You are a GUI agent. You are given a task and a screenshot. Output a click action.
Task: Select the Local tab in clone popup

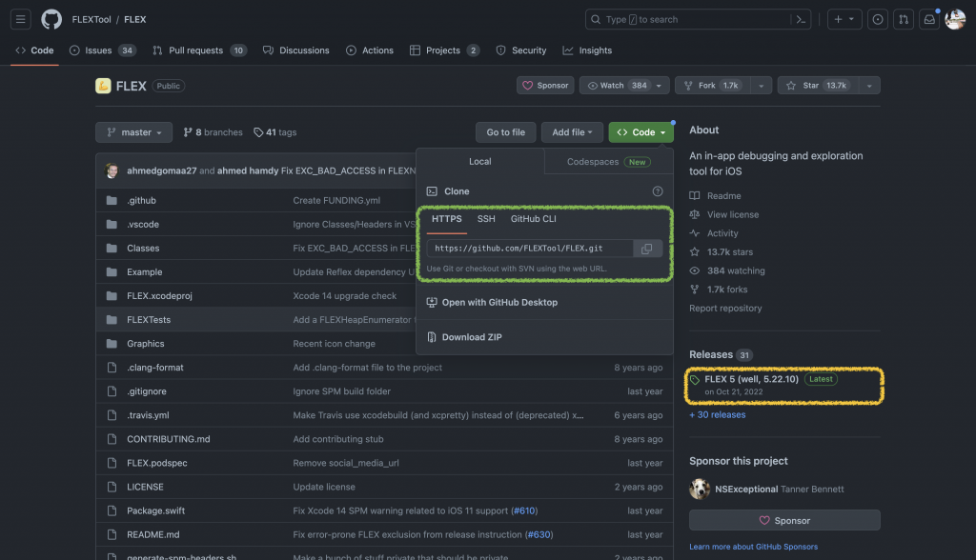pos(480,161)
